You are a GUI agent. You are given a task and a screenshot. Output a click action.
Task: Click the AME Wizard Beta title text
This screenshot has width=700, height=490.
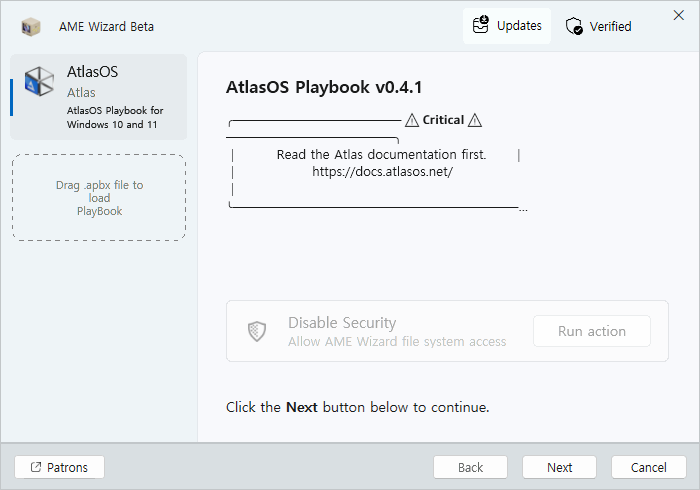(x=106, y=27)
